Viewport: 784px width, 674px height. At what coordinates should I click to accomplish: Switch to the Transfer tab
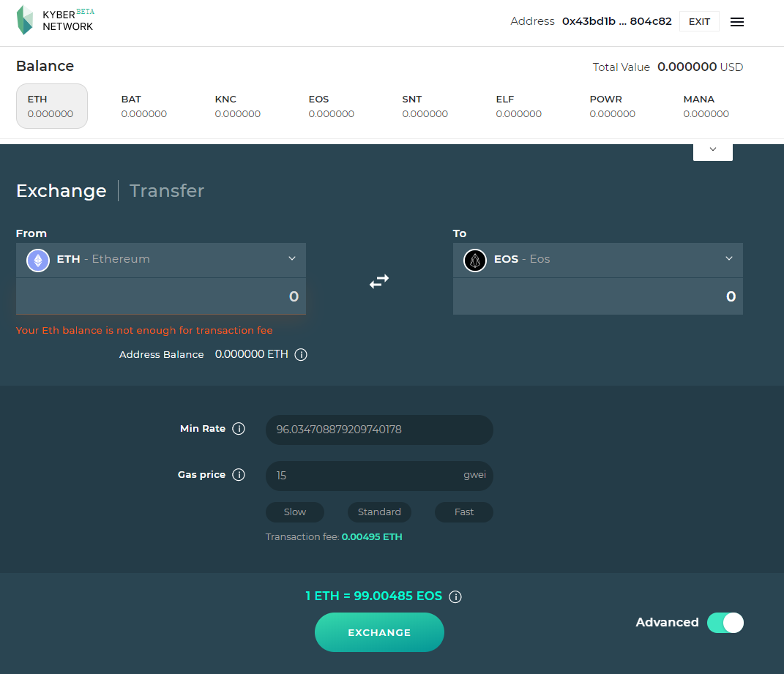click(166, 190)
